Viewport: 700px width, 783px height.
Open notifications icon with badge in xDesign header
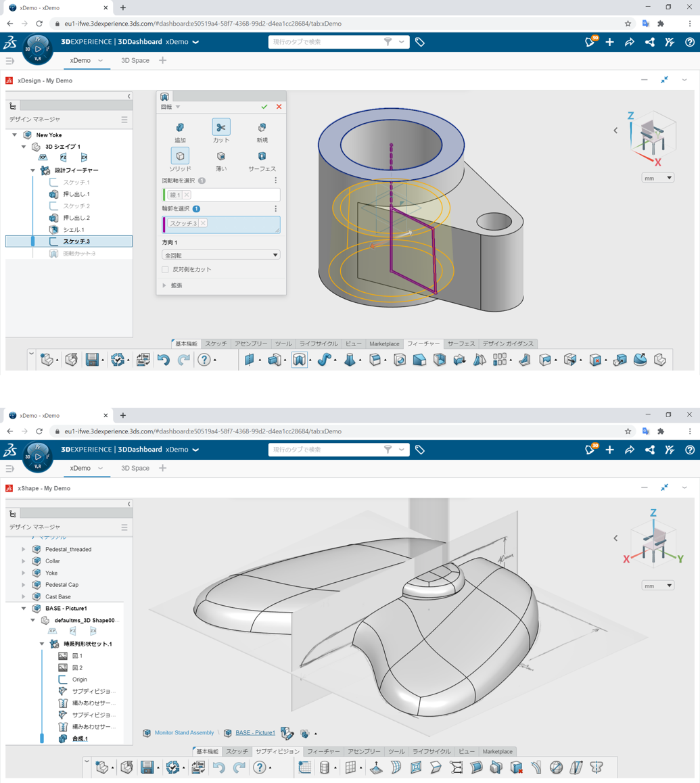click(x=590, y=42)
